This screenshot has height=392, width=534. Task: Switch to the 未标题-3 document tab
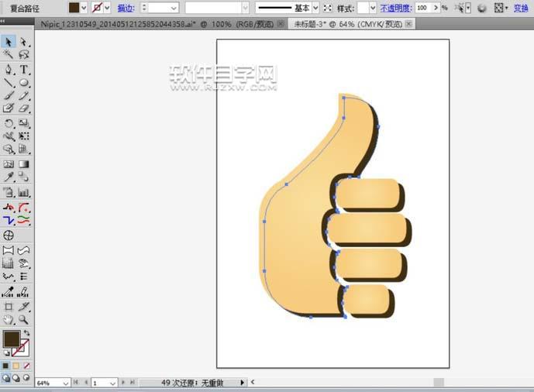coord(346,24)
